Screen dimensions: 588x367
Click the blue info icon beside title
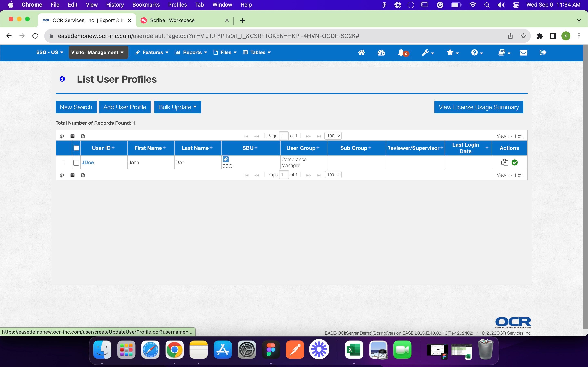click(62, 79)
